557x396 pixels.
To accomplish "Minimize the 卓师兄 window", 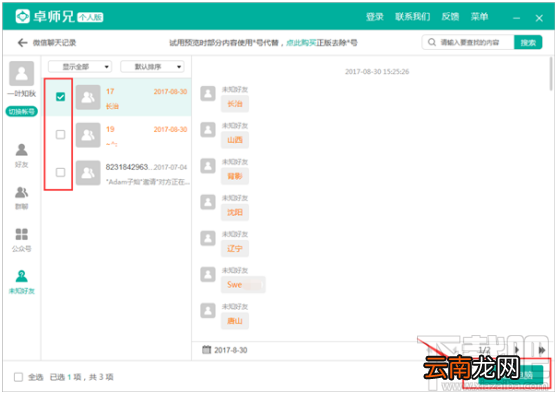I will [x=517, y=18].
